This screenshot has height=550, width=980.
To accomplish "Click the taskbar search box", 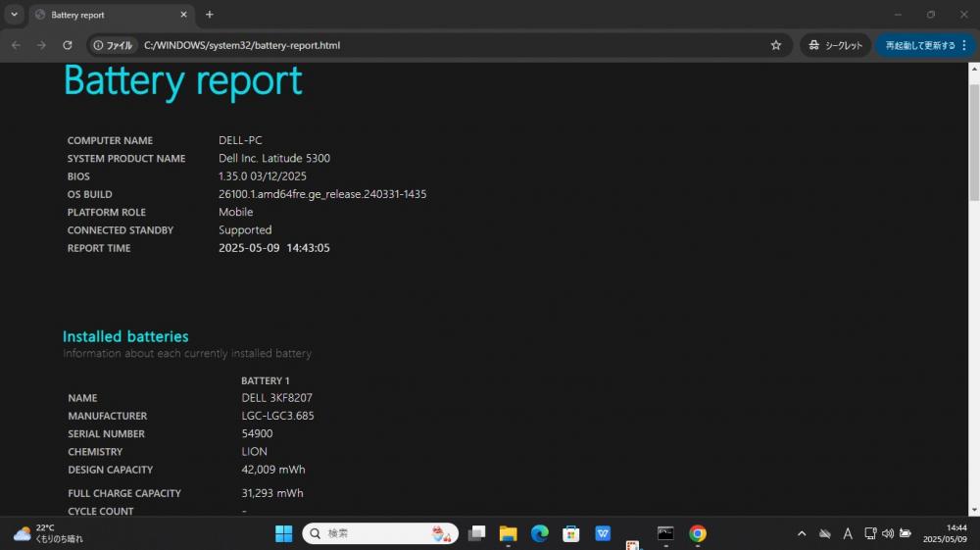I will tap(380, 533).
